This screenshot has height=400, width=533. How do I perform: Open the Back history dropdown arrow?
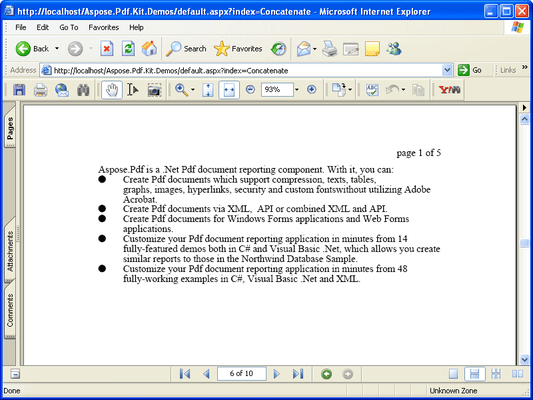pyautogui.click(x=57, y=49)
